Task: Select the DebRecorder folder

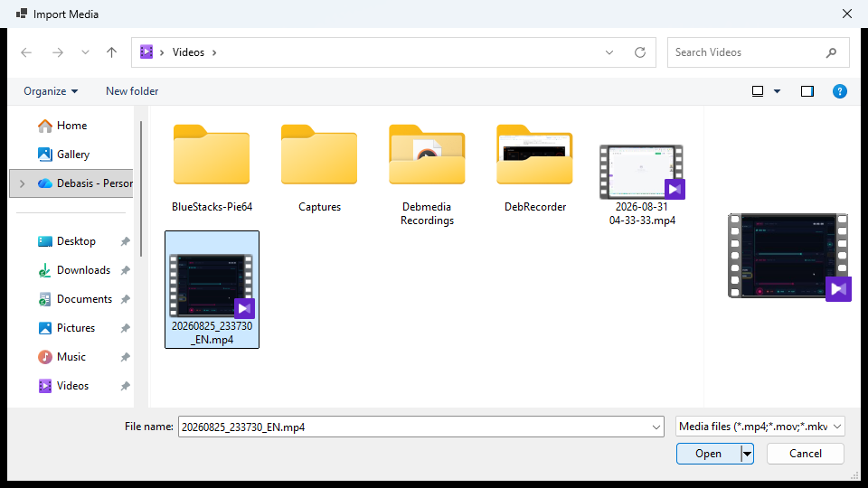Action: click(534, 168)
